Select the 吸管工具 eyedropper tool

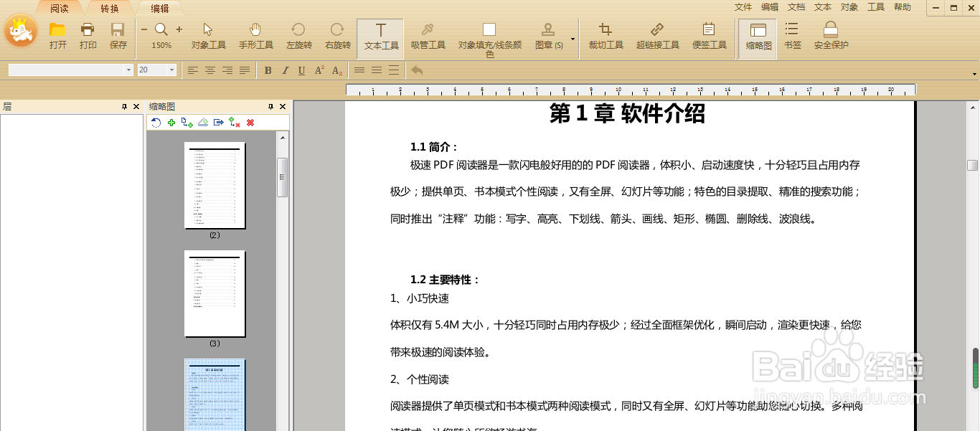pos(428,36)
